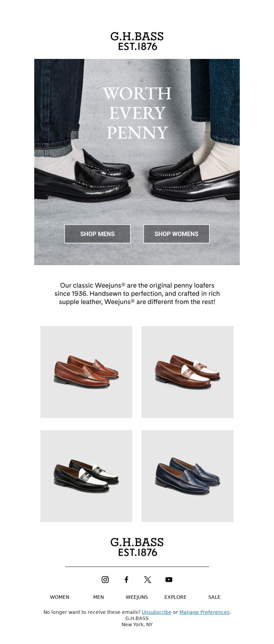Click the Manage Preferences link
Image resolution: width=274 pixels, height=644 pixels.
click(204, 612)
